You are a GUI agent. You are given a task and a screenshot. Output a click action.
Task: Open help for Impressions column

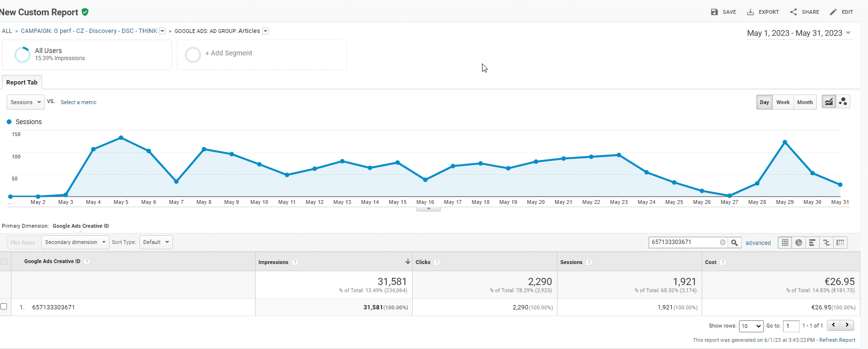click(295, 262)
